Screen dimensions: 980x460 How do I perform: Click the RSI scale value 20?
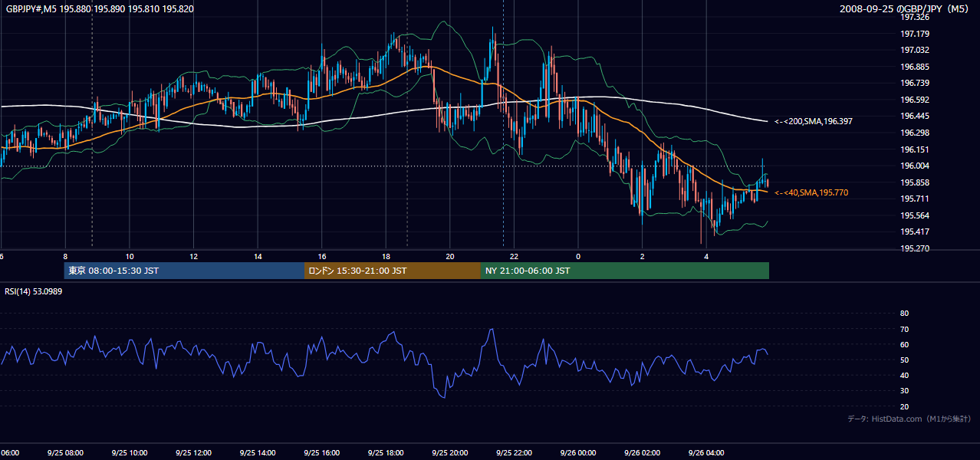click(x=904, y=406)
